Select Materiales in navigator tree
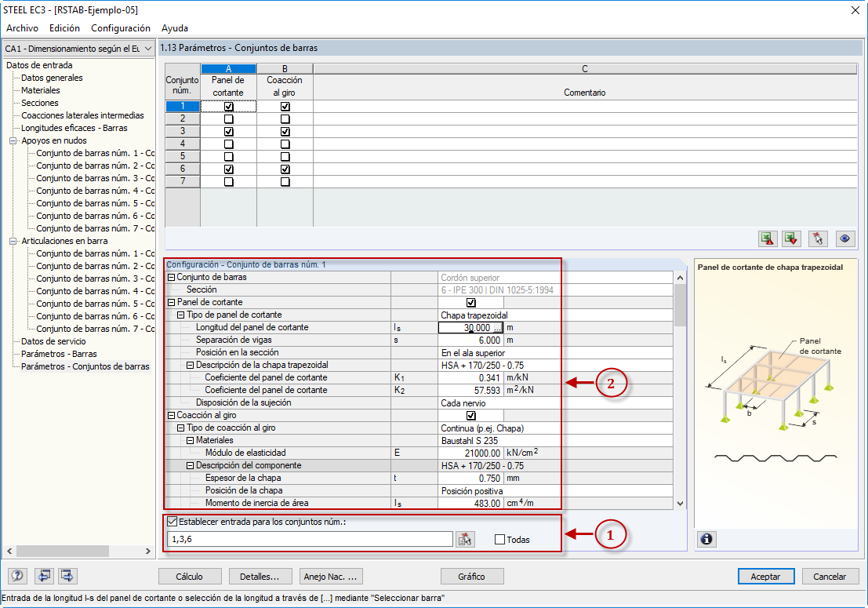This screenshot has width=868, height=608. tap(41, 90)
